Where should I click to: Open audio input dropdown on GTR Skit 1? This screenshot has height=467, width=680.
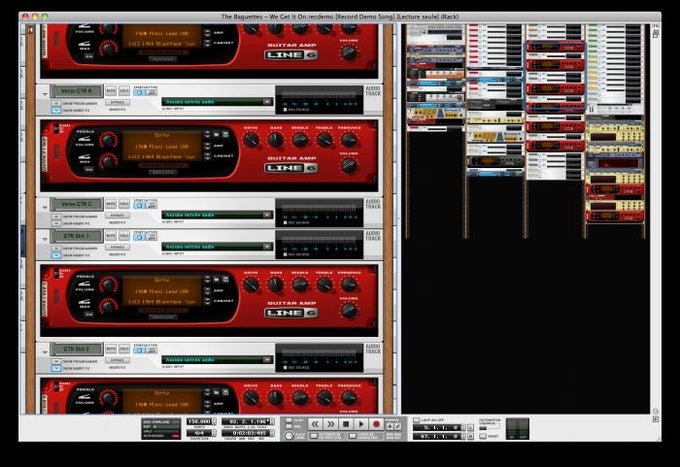click(x=267, y=247)
